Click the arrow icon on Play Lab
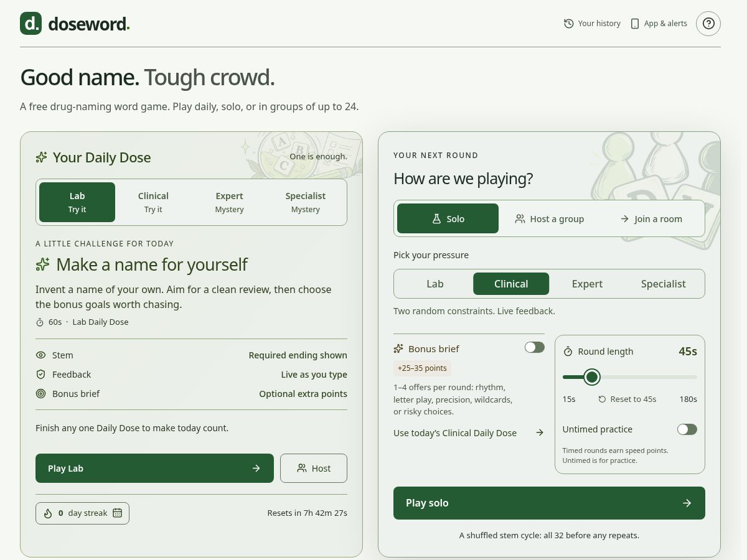 (256, 469)
